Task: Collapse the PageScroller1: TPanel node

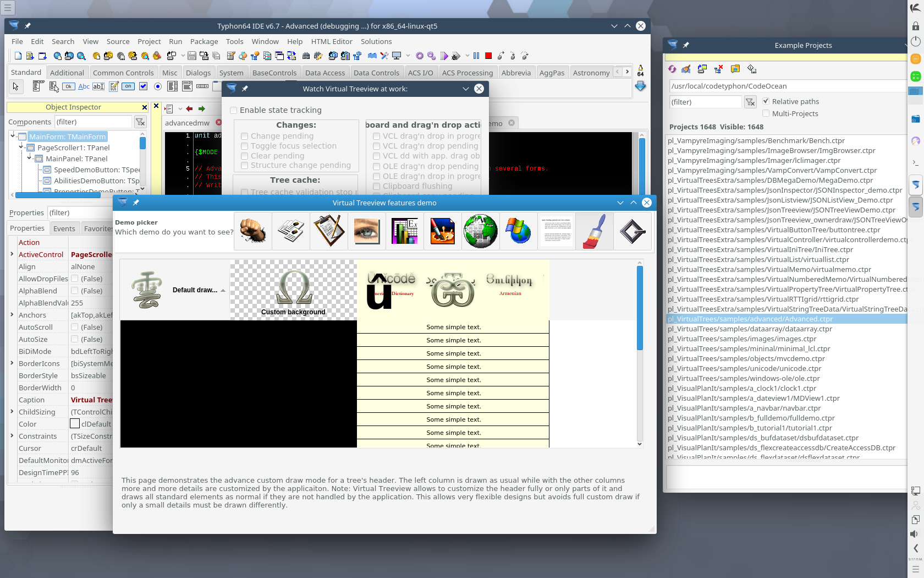Action: (x=21, y=146)
